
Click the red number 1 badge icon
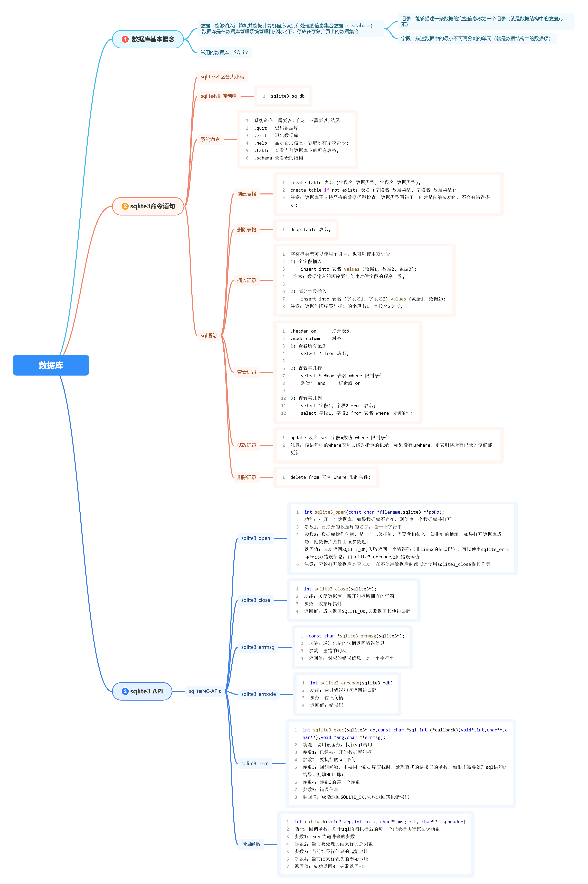[x=125, y=39]
